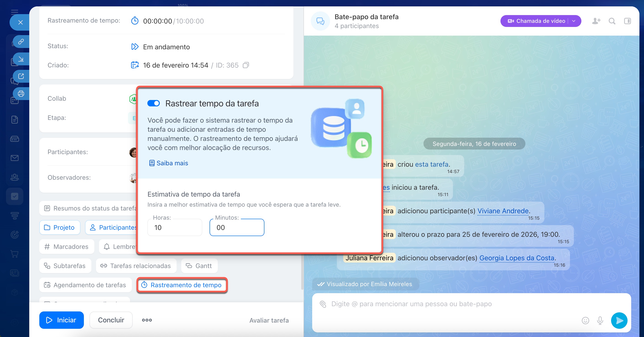
Task: Toggle the Rastrear tempo da tarefa switch
Action: tap(154, 103)
